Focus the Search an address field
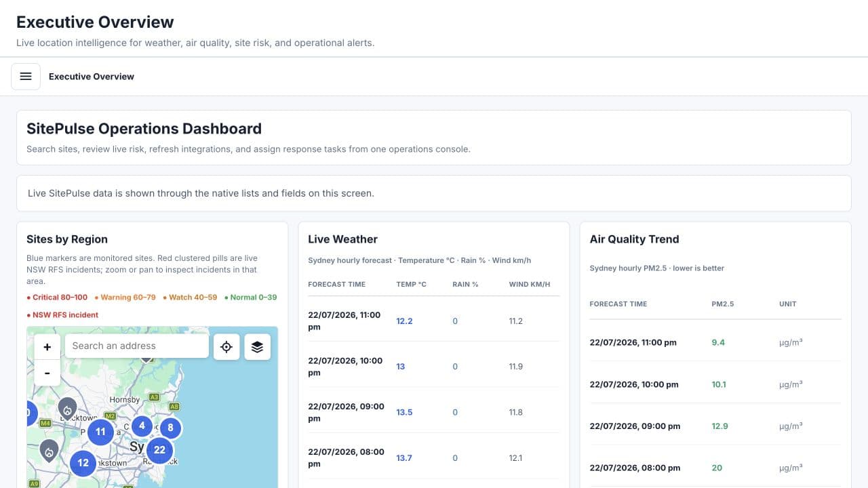The width and height of the screenshot is (868, 488). tap(137, 346)
